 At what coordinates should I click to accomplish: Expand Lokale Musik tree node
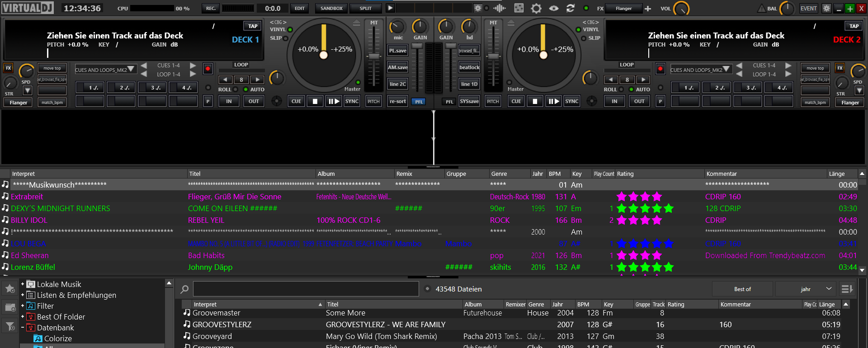(x=23, y=284)
